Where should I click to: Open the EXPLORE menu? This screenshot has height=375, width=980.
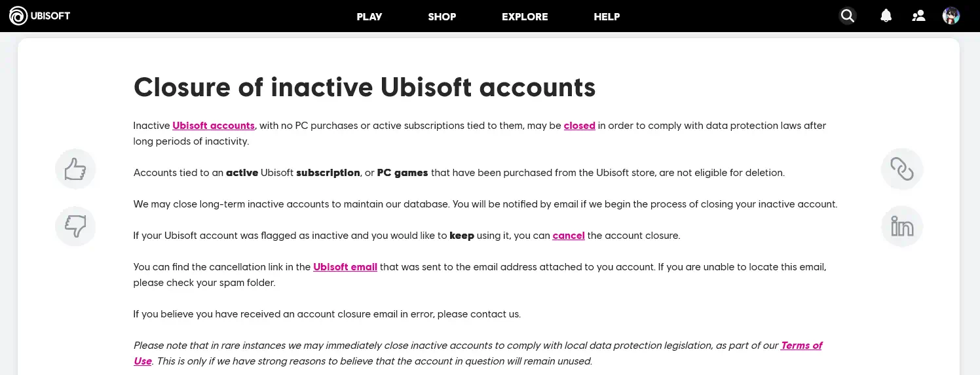click(x=525, y=16)
